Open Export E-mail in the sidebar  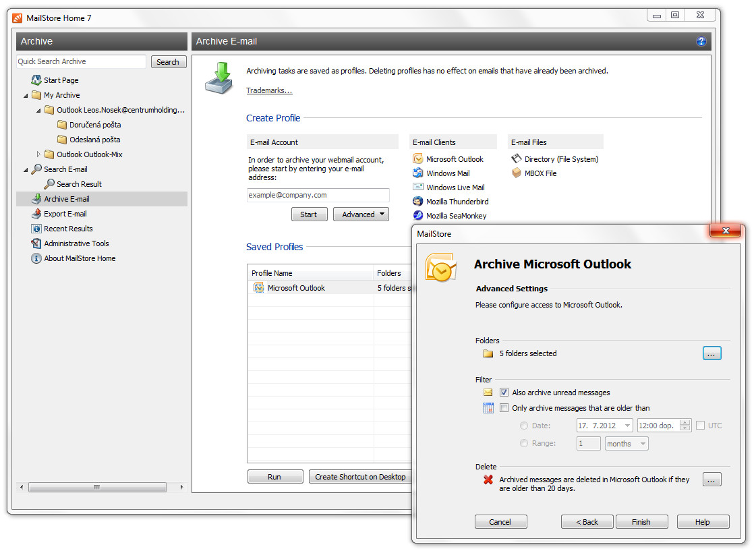pyautogui.click(x=65, y=214)
